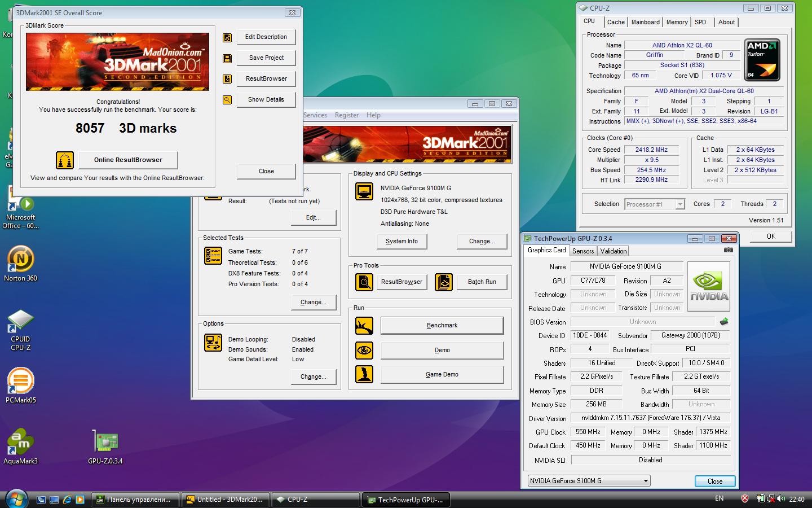The image size is (812, 508).
Task: Launch Internet Explorer from quick launch
Action: (x=67, y=500)
